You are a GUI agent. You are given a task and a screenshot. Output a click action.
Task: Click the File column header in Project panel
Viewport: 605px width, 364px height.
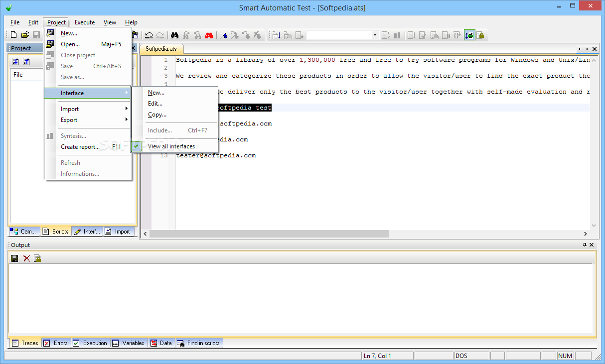27,75
